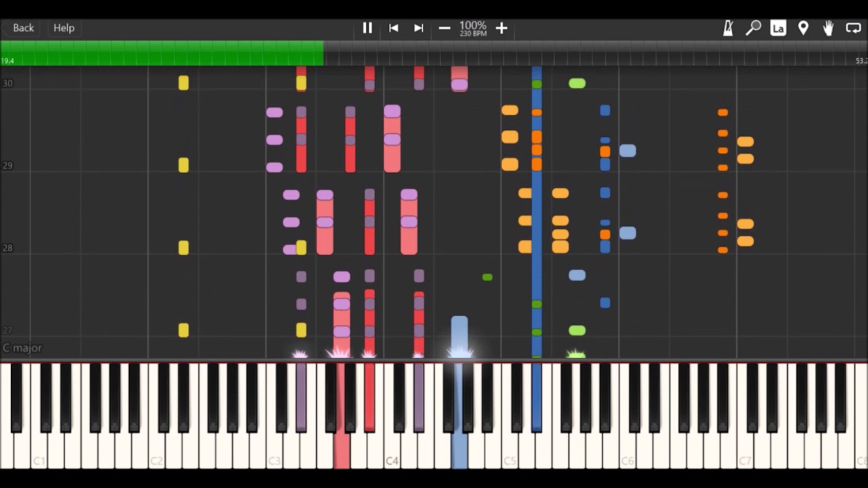Viewport: 868px width, 488px height.
Task: Skip forward to next section
Action: coord(419,28)
